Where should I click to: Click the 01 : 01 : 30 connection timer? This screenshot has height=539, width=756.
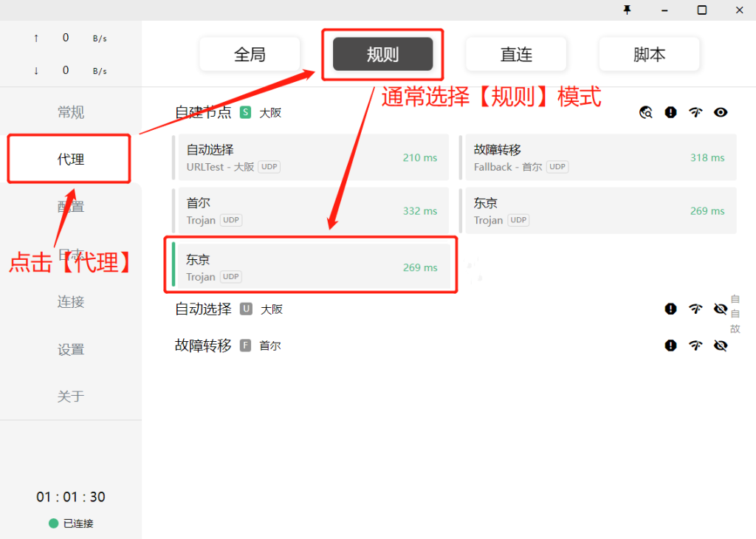coord(71,497)
